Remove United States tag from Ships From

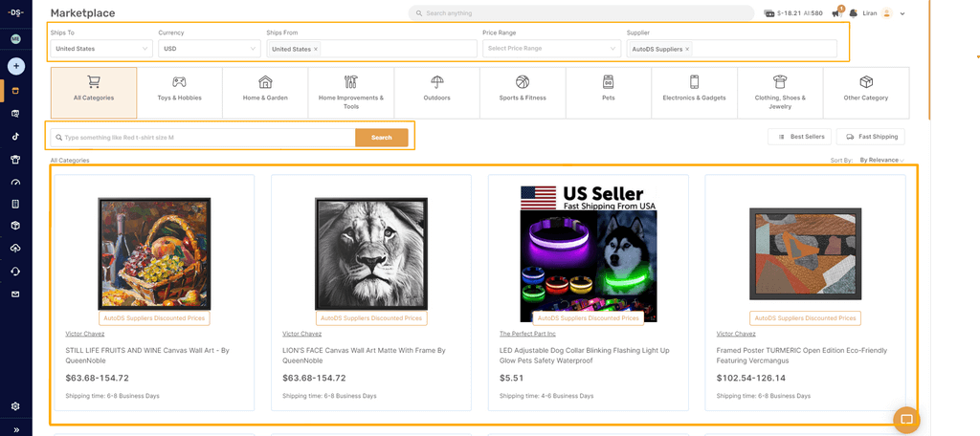click(x=316, y=49)
